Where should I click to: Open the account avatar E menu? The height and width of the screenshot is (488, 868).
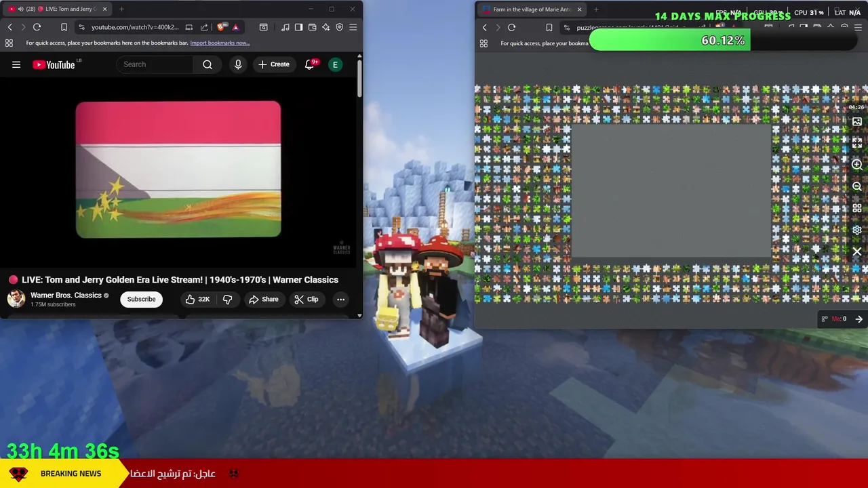(x=335, y=64)
